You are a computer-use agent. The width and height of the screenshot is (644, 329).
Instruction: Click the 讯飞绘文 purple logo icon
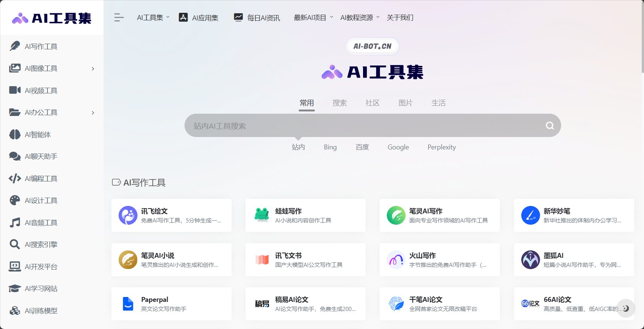coord(128,215)
